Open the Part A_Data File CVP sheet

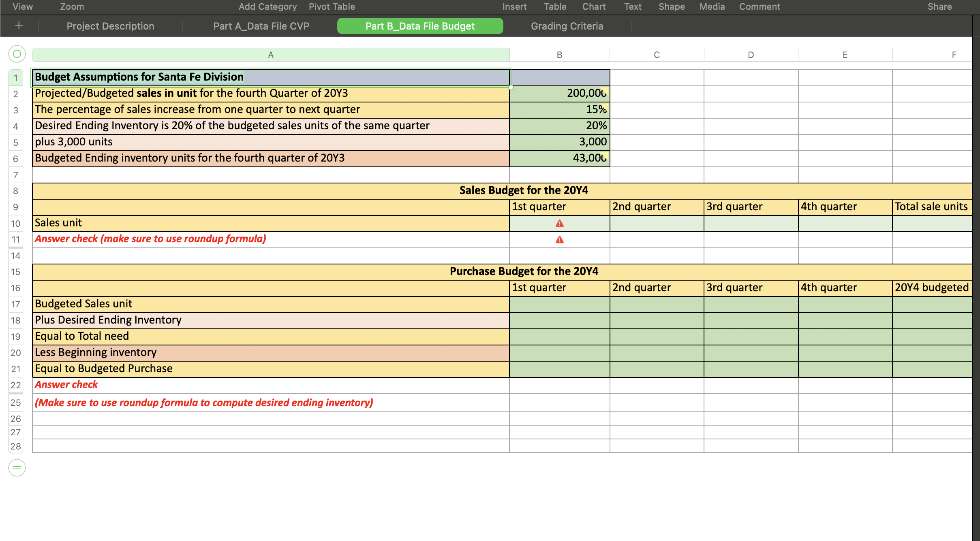pos(261,26)
